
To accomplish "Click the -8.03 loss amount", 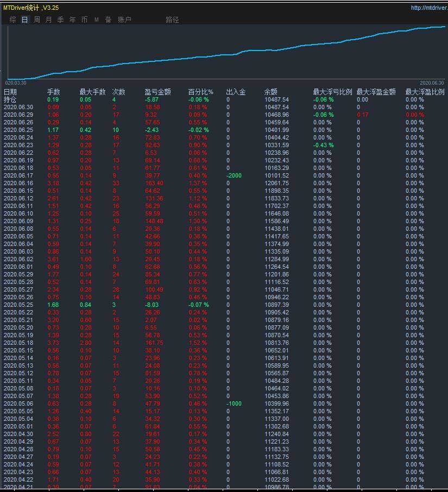I will click(152, 305).
